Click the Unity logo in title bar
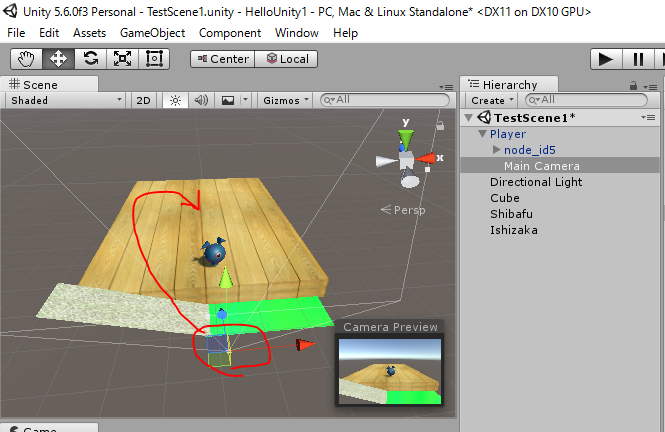 (9, 11)
